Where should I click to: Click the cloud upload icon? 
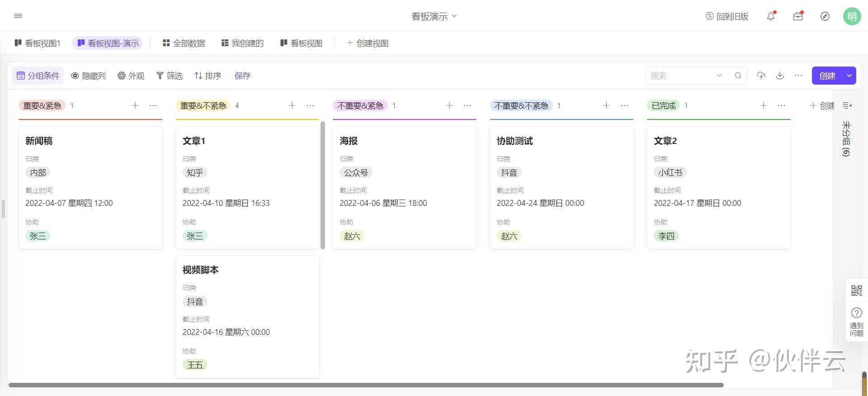[x=761, y=76]
